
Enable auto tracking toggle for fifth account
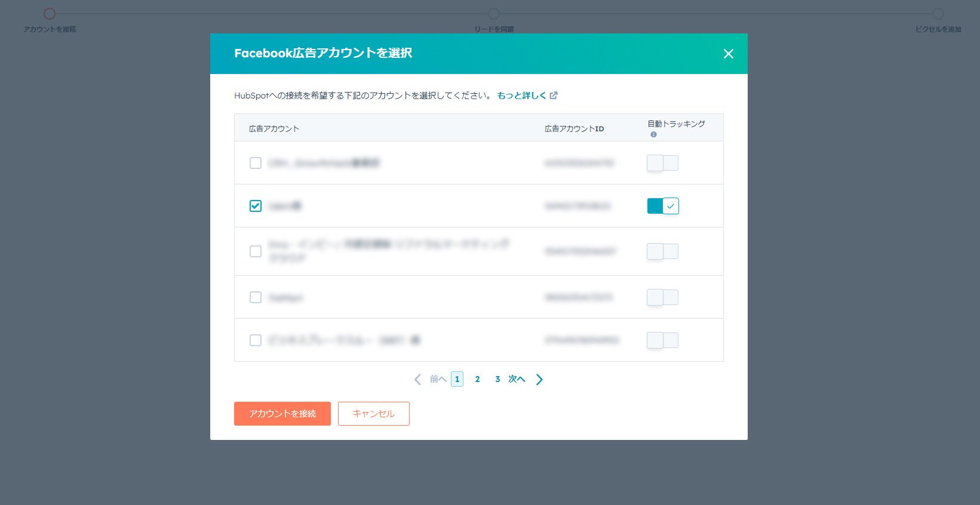(x=663, y=340)
